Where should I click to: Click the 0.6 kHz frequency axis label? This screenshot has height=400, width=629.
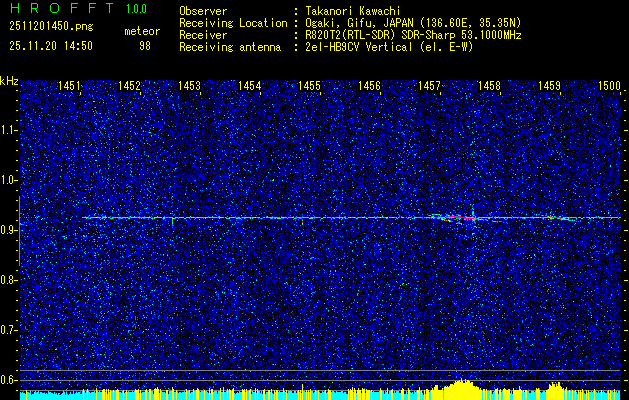point(8,380)
